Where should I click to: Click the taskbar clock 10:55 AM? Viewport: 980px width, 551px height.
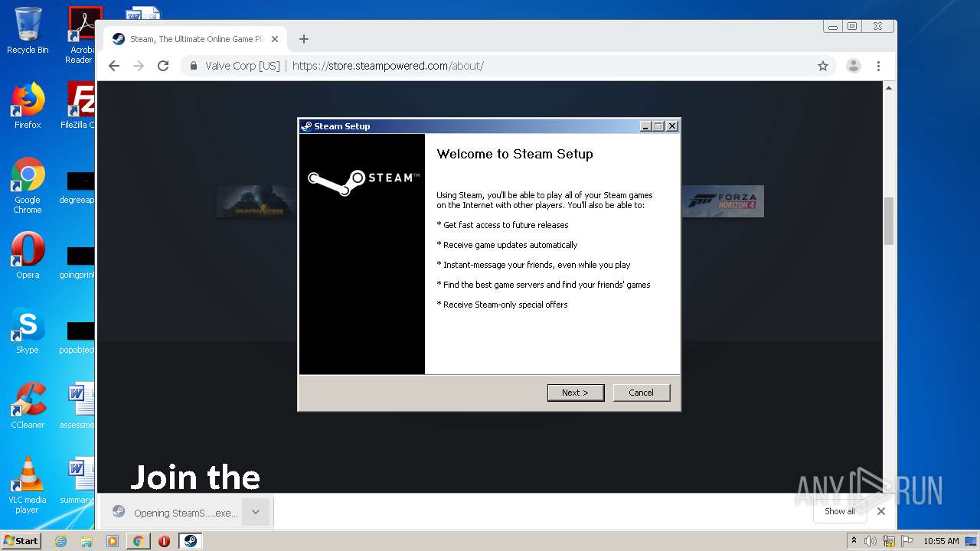pos(941,541)
